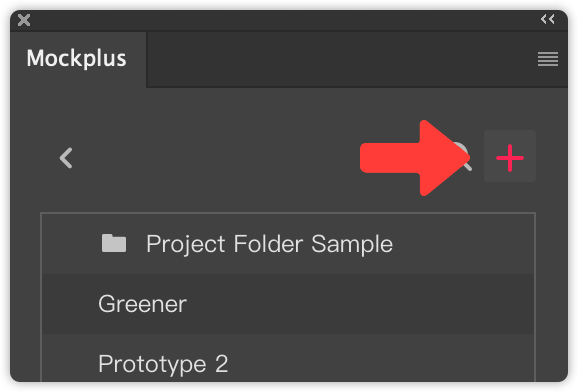The image size is (578, 392).
Task: Expand Project Folder Sample entry text
Action: tap(269, 244)
